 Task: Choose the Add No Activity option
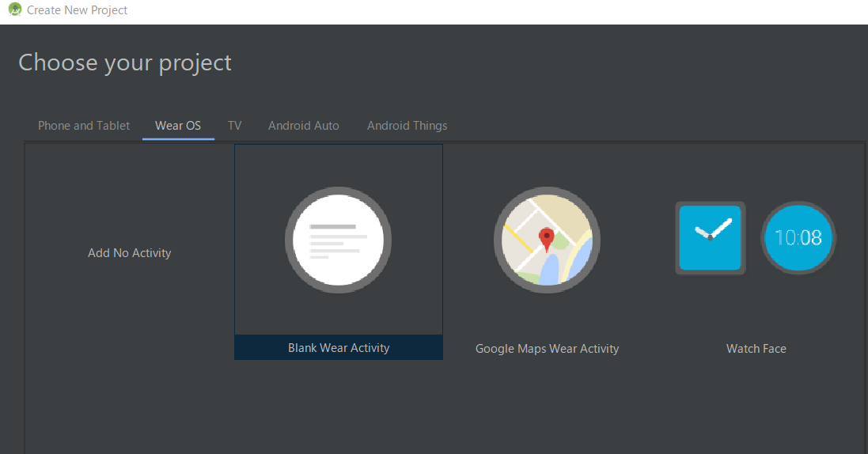[130, 253]
